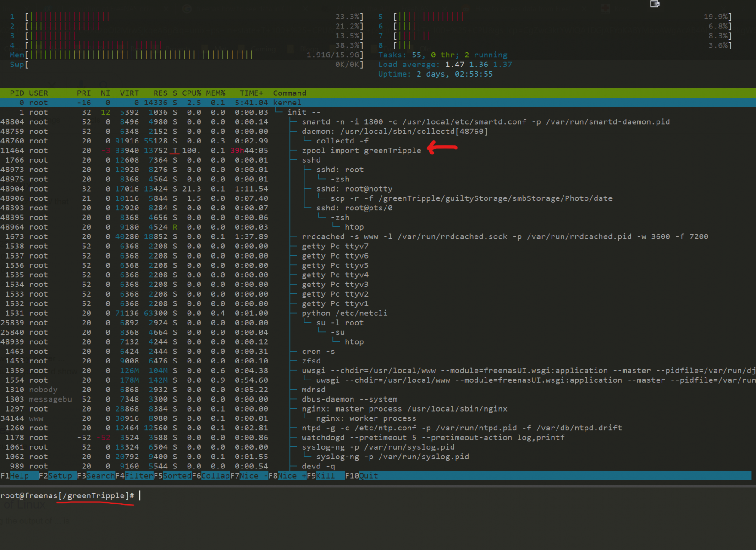Sort by PRI column header
The width and height of the screenshot is (756, 550).
(84, 93)
